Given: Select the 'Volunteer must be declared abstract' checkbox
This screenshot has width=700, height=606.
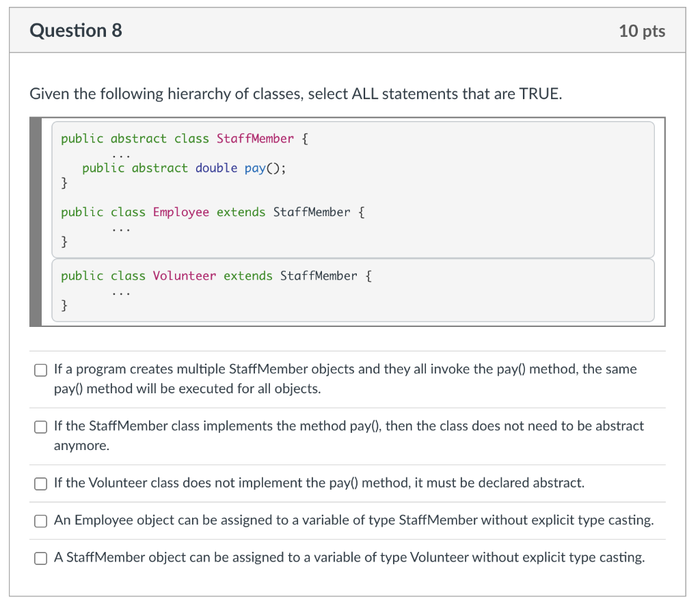Looking at the screenshot, I should [x=42, y=484].
